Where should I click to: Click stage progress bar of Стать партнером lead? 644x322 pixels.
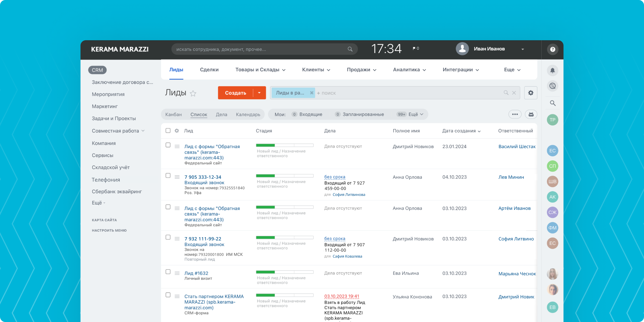285,295
